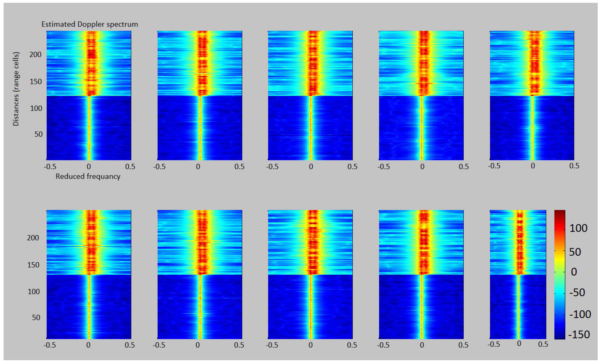601x364 pixels.
Task: Click the '150' tick of bottom-left plot
Action: pyautogui.click(x=33, y=265)
